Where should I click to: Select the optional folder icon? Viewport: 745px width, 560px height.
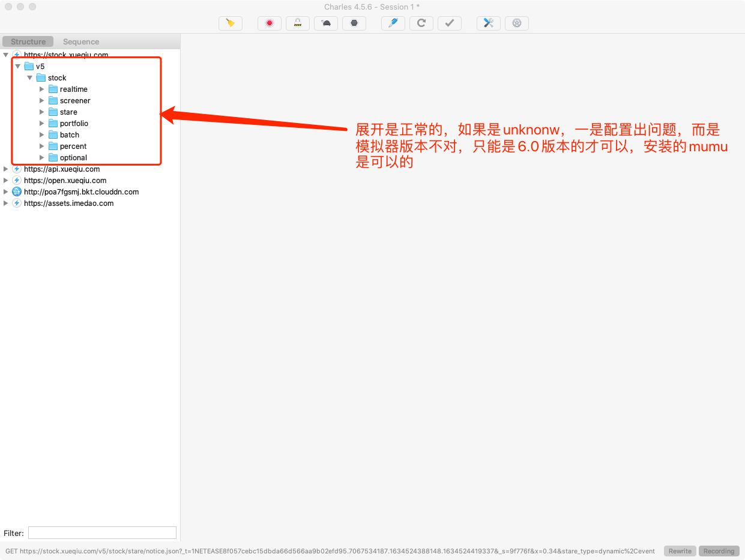53,157
